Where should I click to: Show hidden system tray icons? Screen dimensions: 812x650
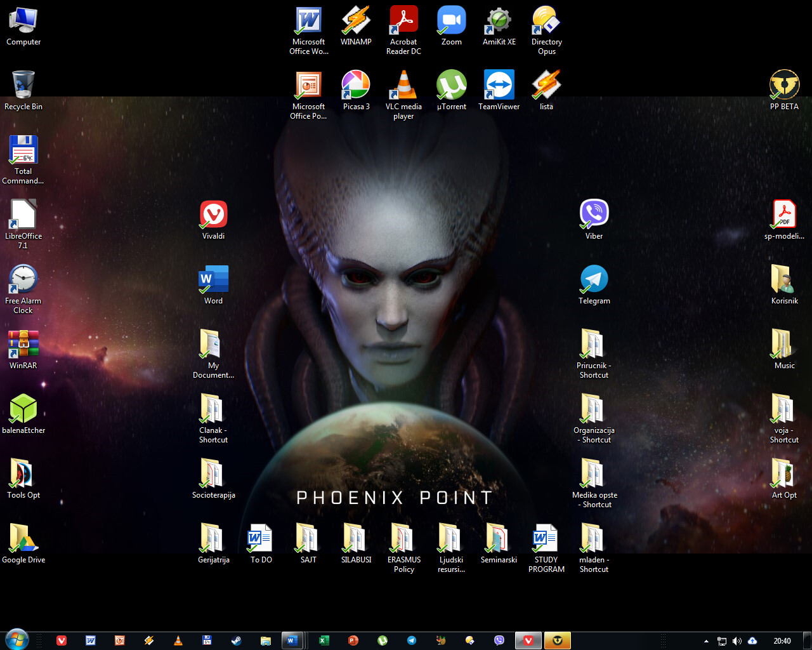click(706, 641)
